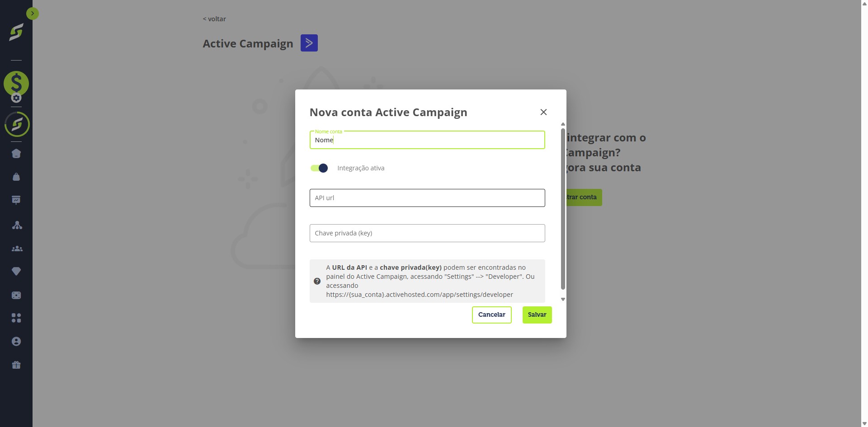This screenshot has width=868, height=427.
Task: Open the presentation chart icon in sidebar
Action: pyautogui.click(x=16, y=200)
